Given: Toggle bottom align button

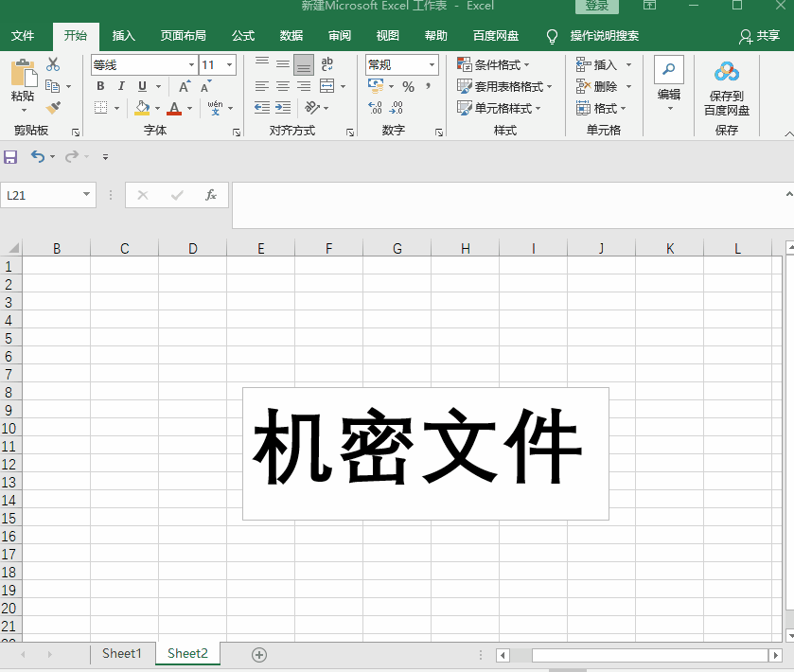Looking at the screenshot, I should [304, 64].
